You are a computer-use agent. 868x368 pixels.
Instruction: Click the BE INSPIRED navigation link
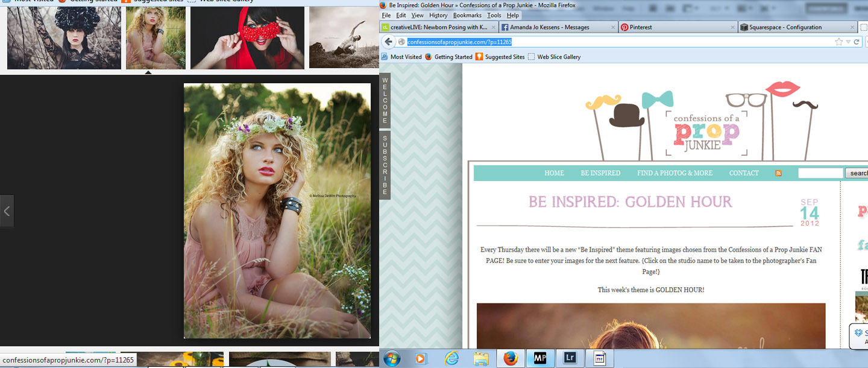[600, 173]
